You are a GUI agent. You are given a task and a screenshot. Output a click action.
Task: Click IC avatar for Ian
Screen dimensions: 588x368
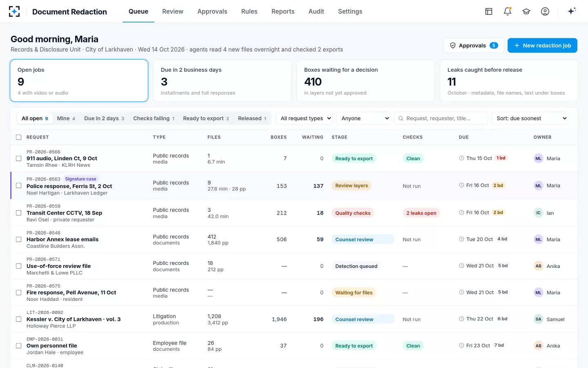click(539, 213)
